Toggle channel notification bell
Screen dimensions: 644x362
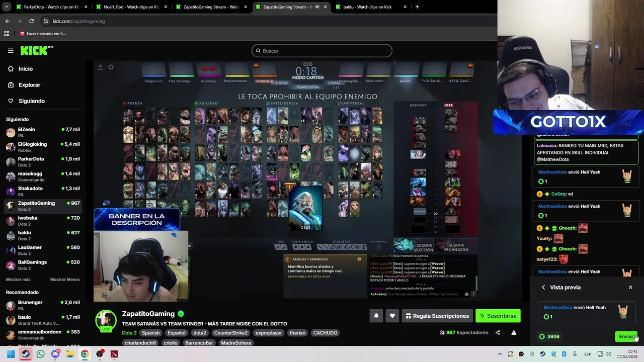(x=376, y=316)
